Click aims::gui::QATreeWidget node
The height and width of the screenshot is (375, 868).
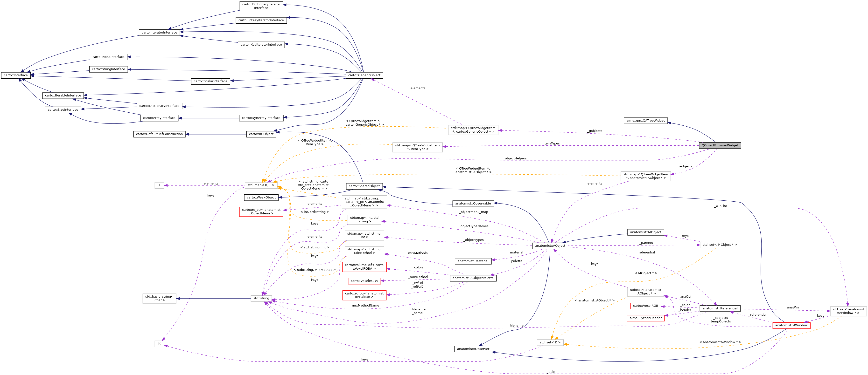click(646, 121)
